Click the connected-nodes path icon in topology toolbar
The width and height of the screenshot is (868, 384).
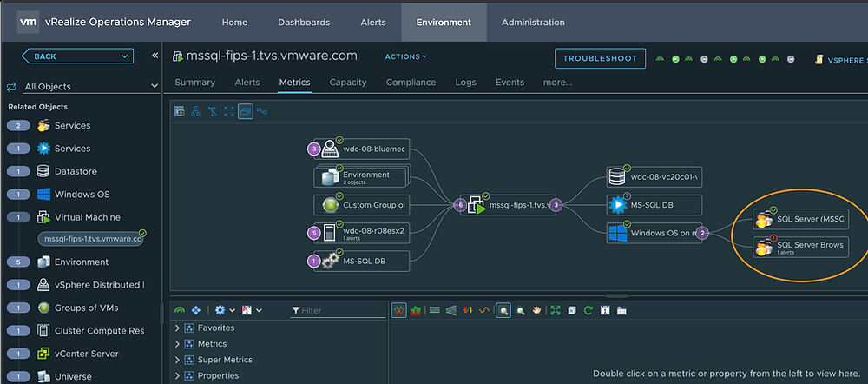(262, 111)
